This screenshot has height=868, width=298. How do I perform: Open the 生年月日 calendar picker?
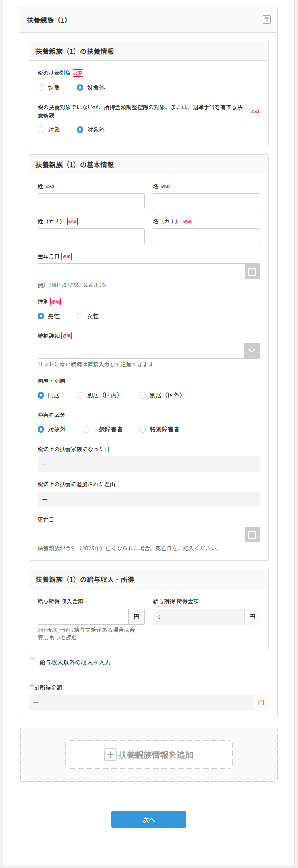(252, 271)
